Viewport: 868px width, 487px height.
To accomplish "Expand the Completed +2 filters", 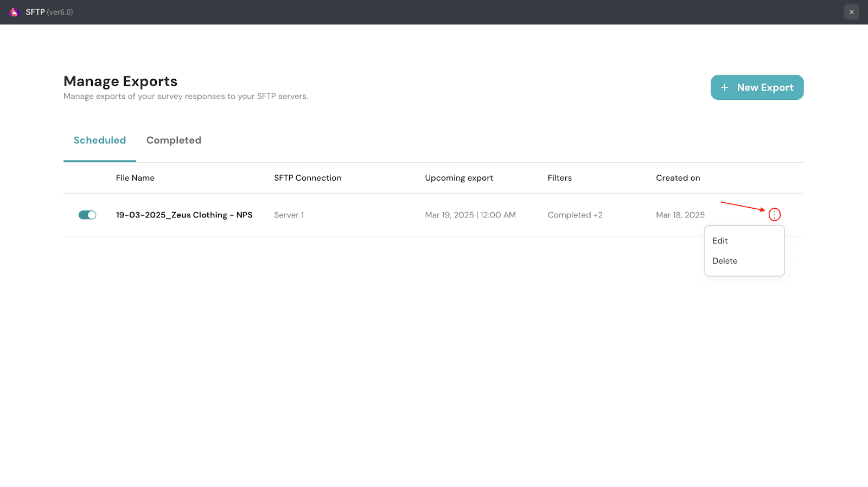I will point(575,215).
